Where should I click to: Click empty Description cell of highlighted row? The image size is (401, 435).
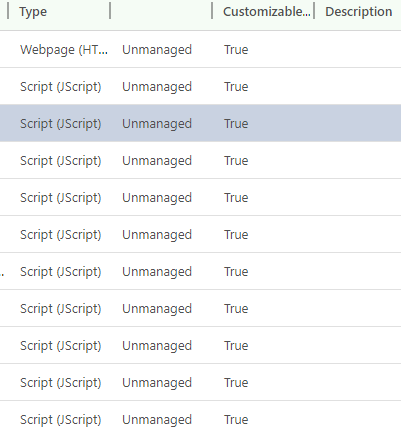coord(357,124)
